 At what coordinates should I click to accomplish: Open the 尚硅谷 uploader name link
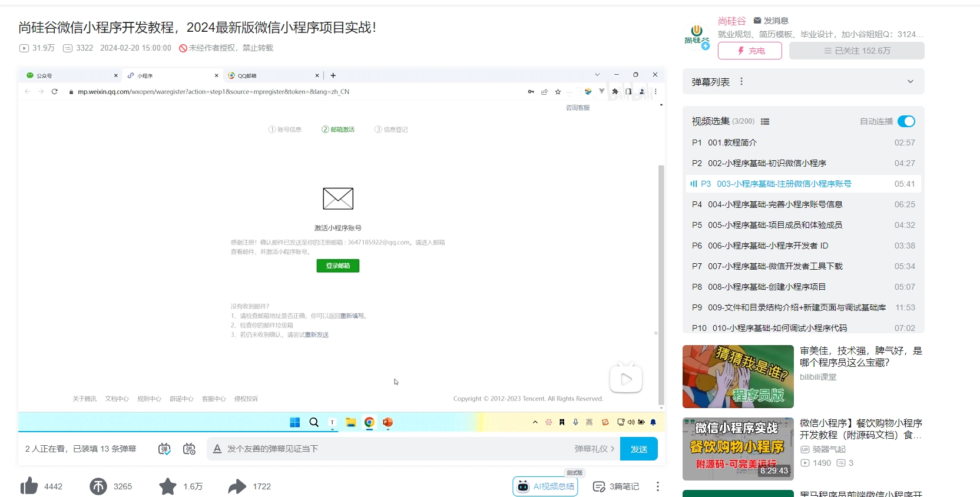[x=732, y=21]
